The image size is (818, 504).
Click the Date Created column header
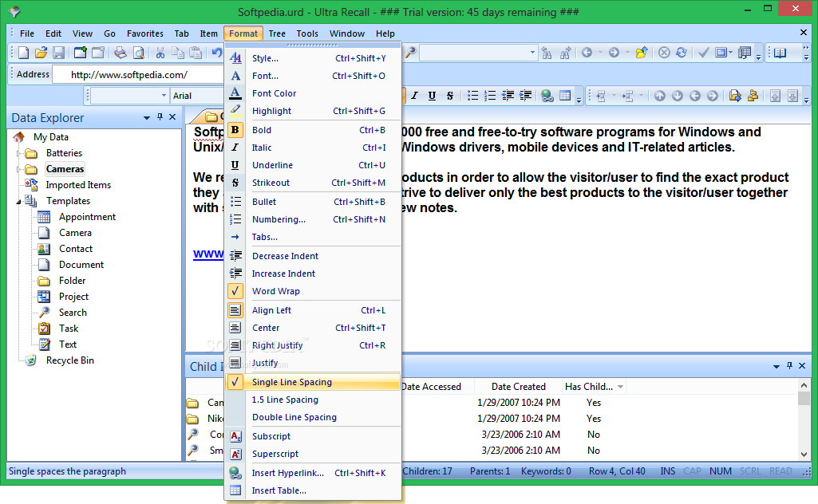(518, 387)
